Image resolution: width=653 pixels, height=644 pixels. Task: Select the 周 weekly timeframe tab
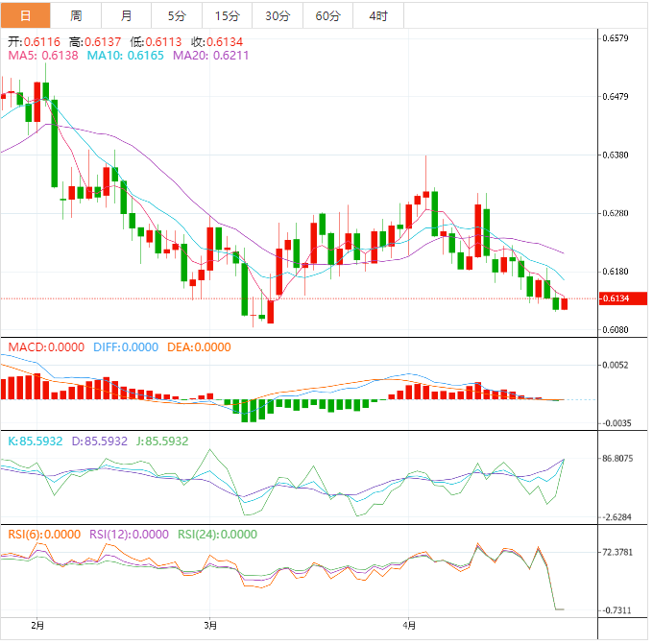pyautogui.click(x=76, y=15)
